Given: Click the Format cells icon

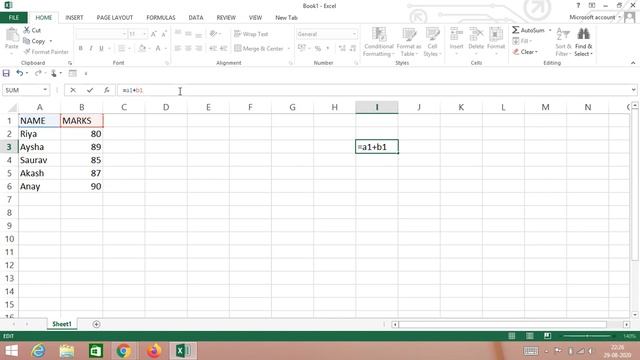Looking at the screenshot, I should pyautogui.click(x=496, y=34).
